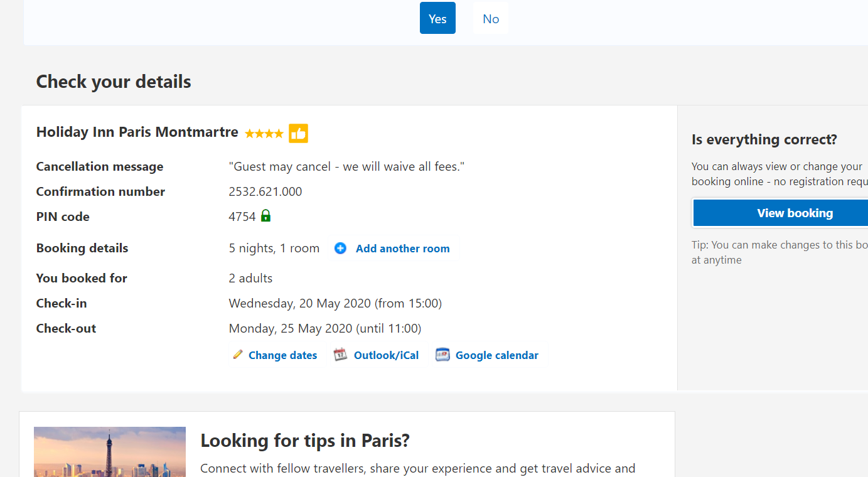The height and width of the screenshot is (477, 868).
Task: Select the No button
Action: coord(491,18)
